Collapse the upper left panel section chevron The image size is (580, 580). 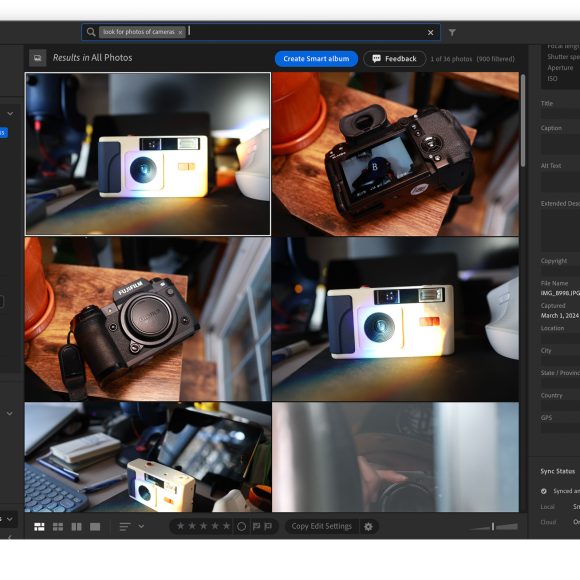[x=10, y=114]
